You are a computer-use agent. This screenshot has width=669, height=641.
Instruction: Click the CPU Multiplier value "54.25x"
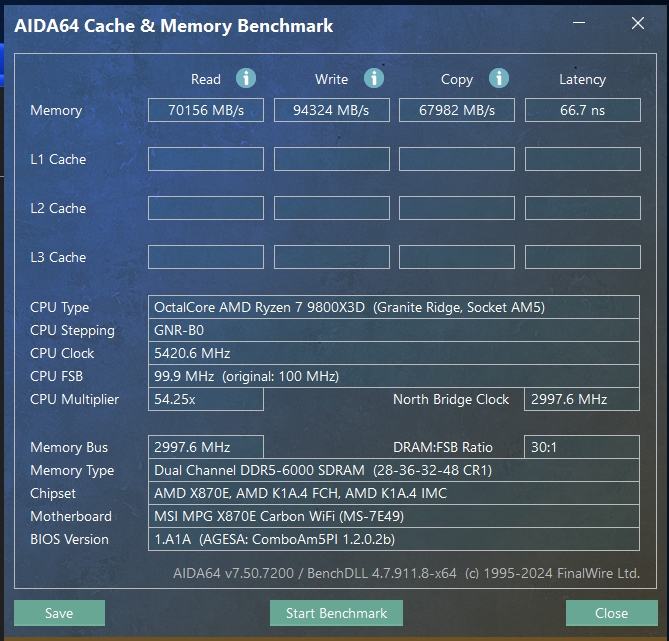tap(206, 399)
